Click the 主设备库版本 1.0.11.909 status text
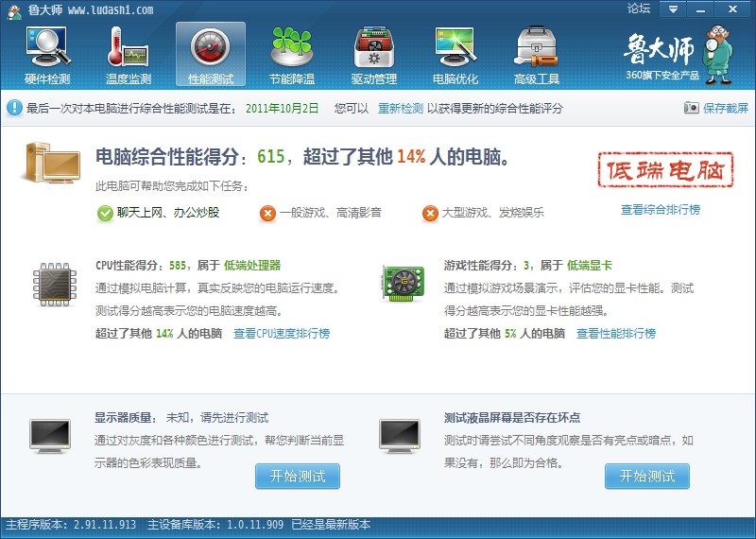 (x=215, y=525)
